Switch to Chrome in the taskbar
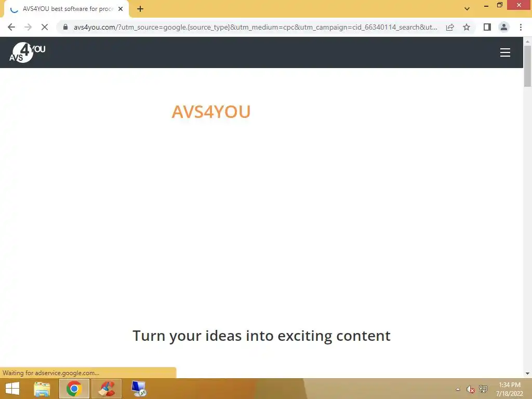The image size is (532, 399). pyautogui.click(x=74, y=389)
